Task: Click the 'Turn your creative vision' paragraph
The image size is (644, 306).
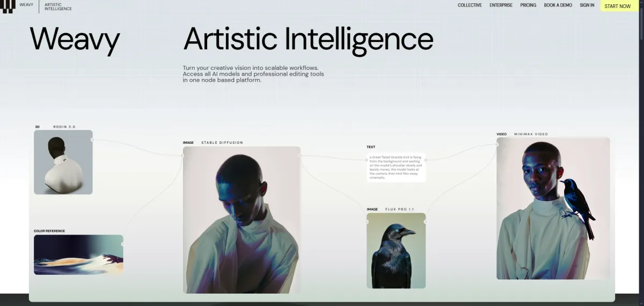Action: pos(253,74)
